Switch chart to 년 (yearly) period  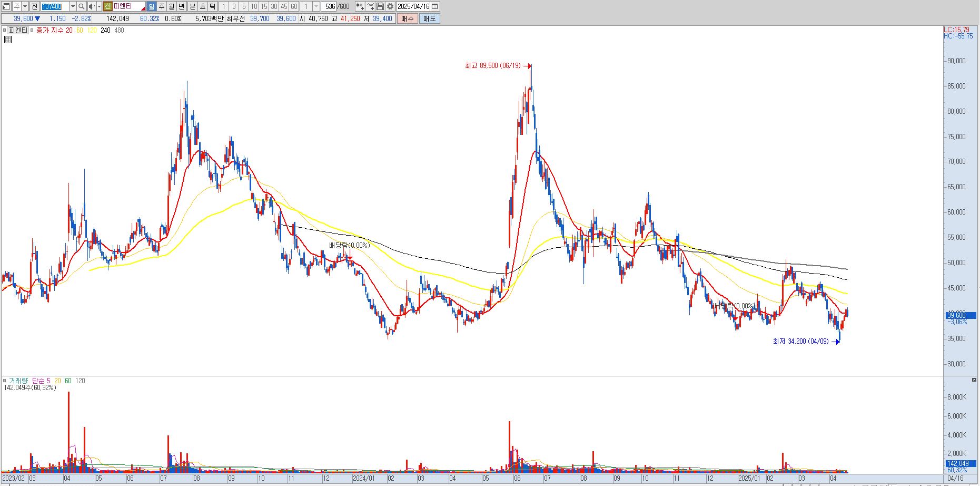[182, 6]
